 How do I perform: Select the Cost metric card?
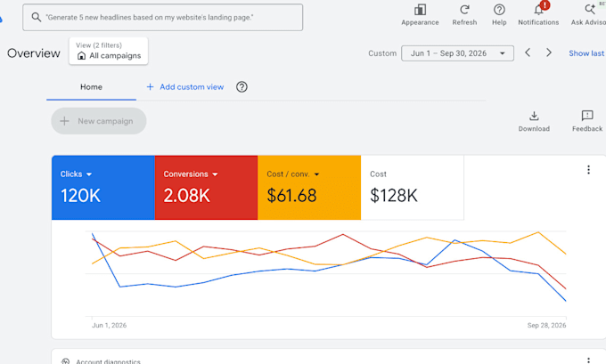[413, 188]
